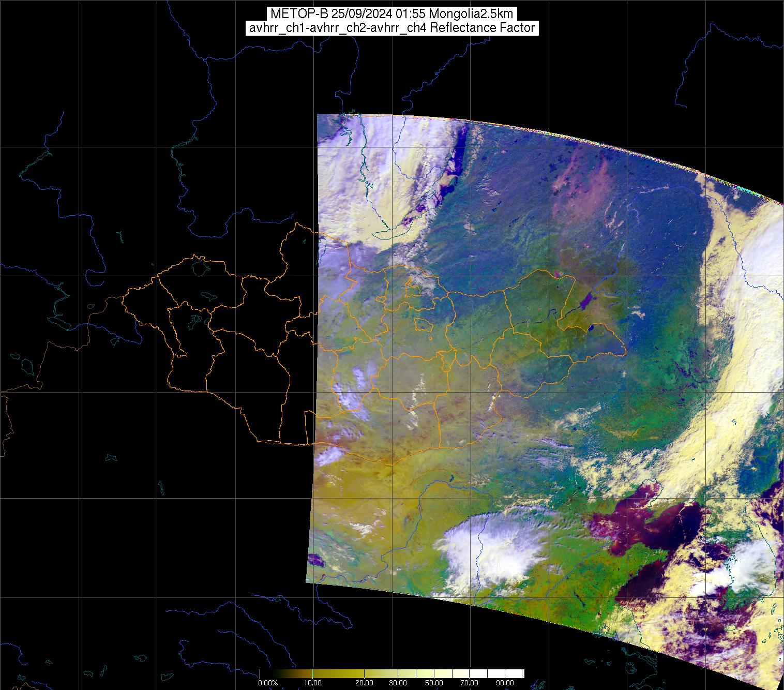Image resolution: width=784 pixels, height=690 pixels.
Task: Click the 10.00 colorbar label
Action: [313, 683]
